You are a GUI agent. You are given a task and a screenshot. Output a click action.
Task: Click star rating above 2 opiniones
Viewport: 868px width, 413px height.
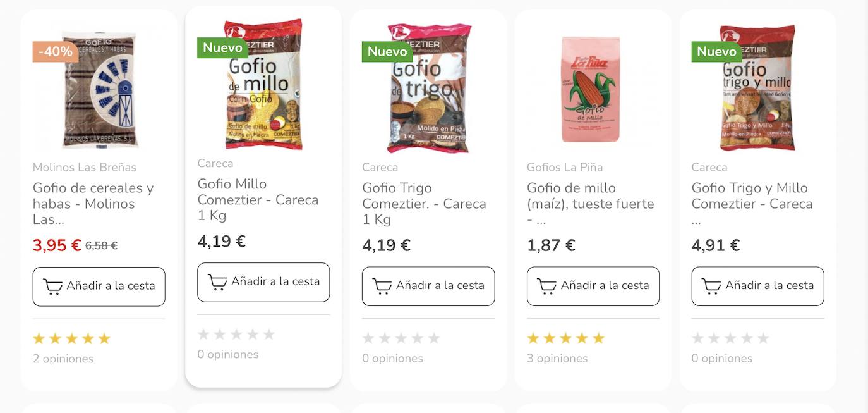point(71,339)
